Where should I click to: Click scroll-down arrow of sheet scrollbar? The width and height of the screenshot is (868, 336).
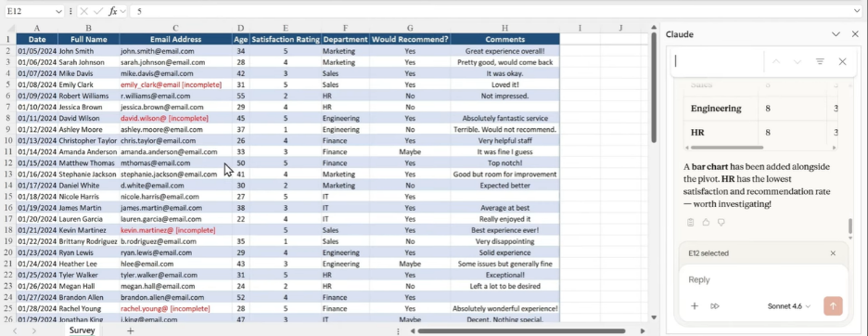(654, 317)
